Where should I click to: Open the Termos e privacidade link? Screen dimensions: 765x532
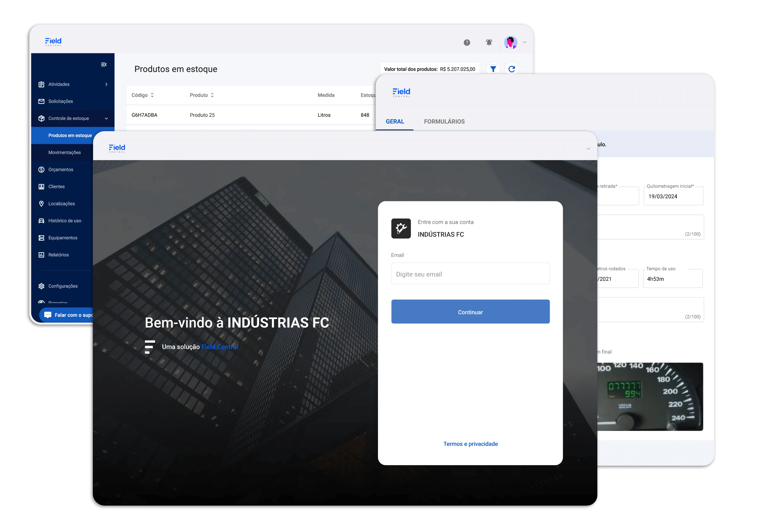[470, 444]
